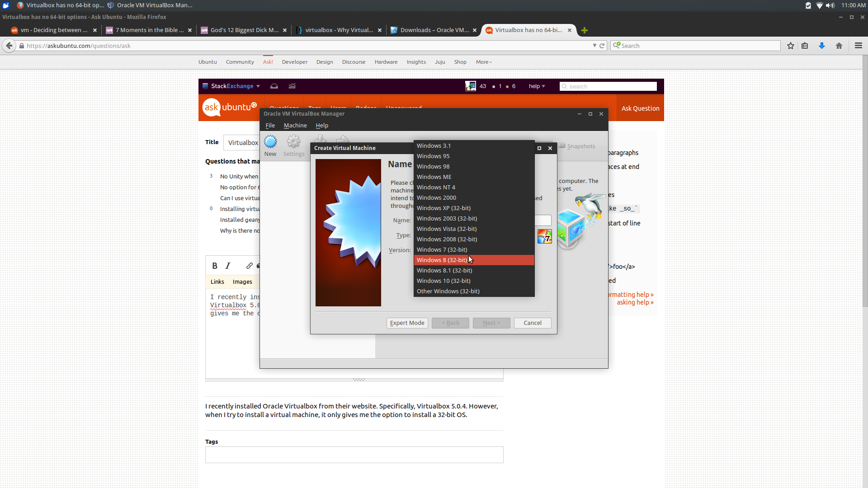Screen dimensions: 868x488
Task: Switch to 'virtualbox - Why Virtual...' tab
Action: [x=339, y=30]
